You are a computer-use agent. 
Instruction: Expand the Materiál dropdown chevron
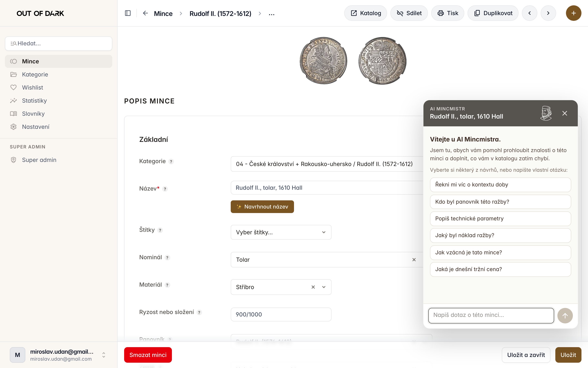point(324,287)
